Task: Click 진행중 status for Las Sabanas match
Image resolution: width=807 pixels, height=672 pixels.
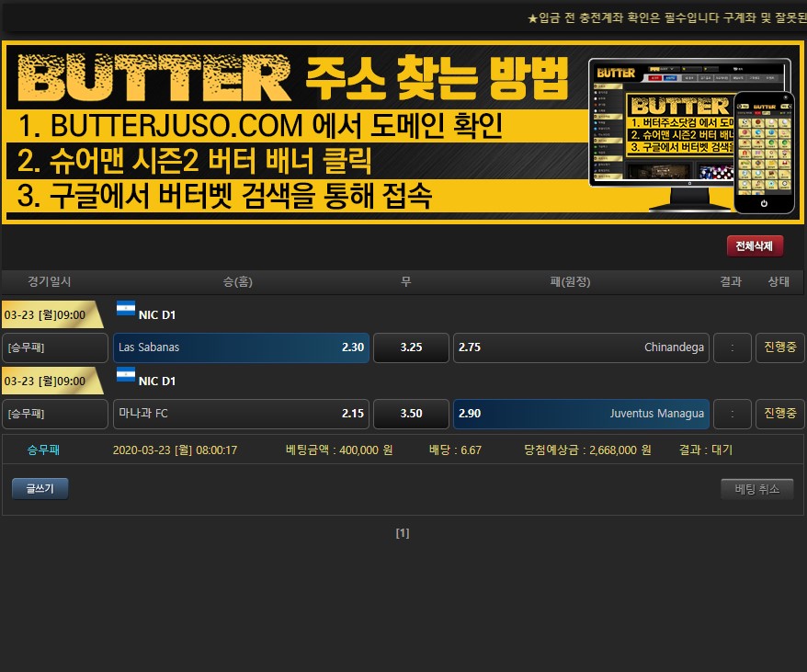Action: coord(779,347)
